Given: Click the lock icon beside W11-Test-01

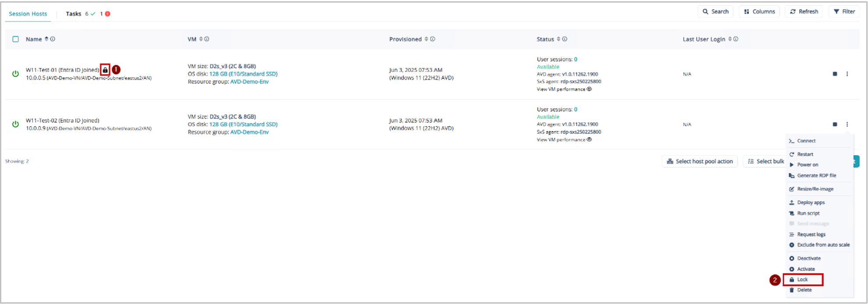Looking at the screenshot, I should pyautogui.click(x=105, y=70).
